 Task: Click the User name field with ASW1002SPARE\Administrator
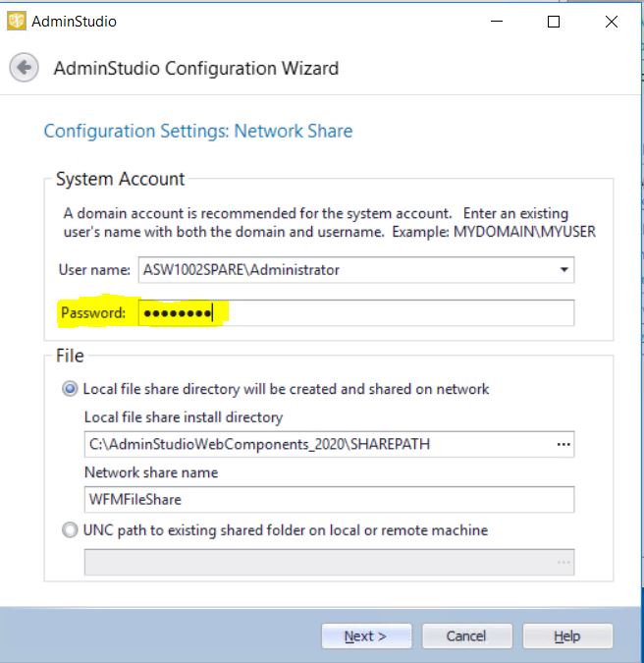click(x=355, y=270)
